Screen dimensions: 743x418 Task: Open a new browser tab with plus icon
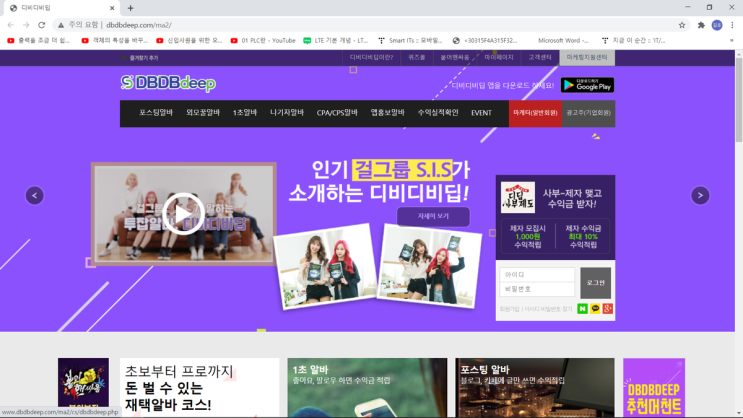click(130, 8)
